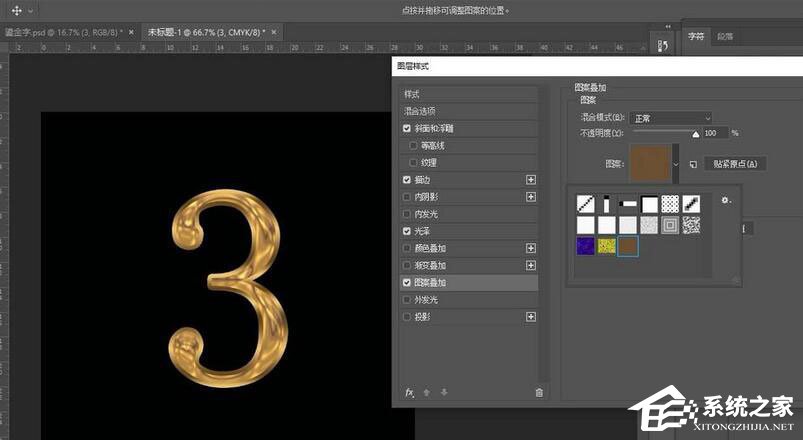Click the fx effects icon in dialog footer
This screenshot has height=440, width=803.
coord(409,393)
